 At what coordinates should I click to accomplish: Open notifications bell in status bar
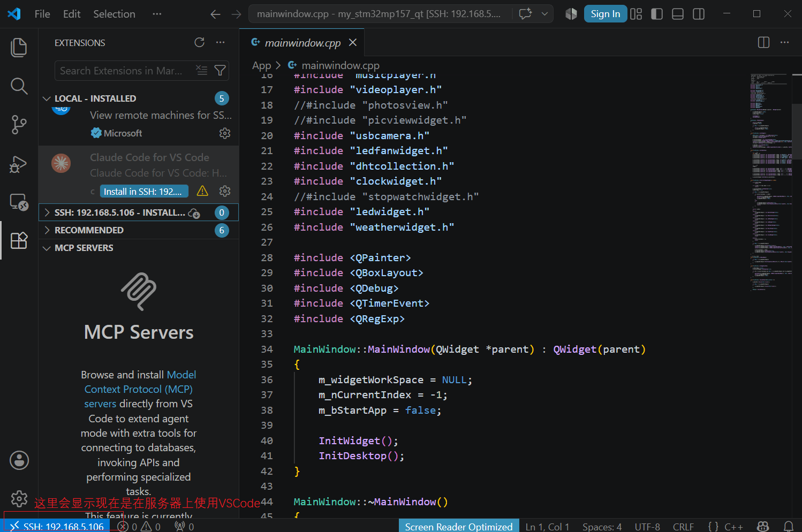(x=789, y=527)
